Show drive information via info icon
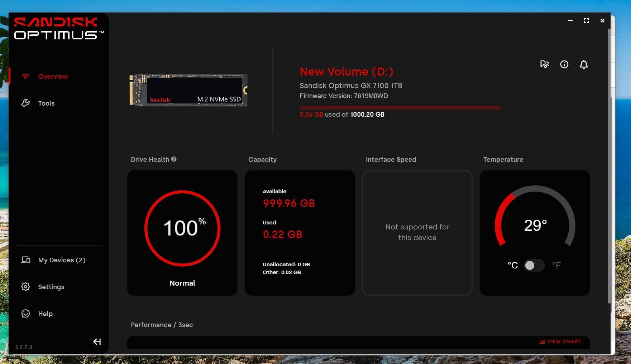631x364 pixels. point(564,64)
